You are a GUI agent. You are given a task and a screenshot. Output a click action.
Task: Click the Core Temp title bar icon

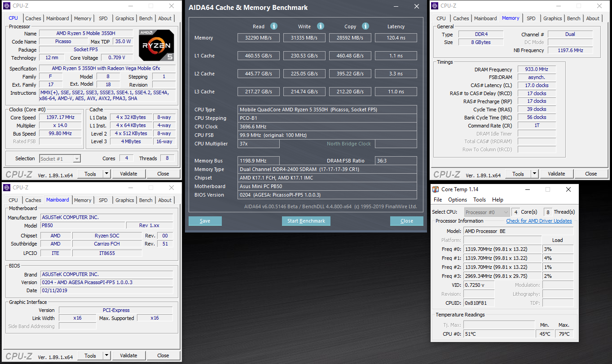tap(436, 189)
